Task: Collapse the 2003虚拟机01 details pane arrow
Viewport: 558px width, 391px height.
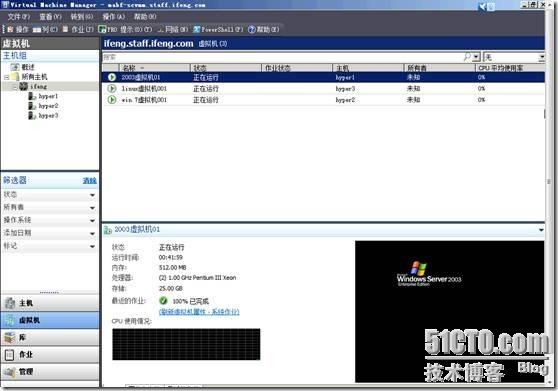Action: click(x=541, y=230)
